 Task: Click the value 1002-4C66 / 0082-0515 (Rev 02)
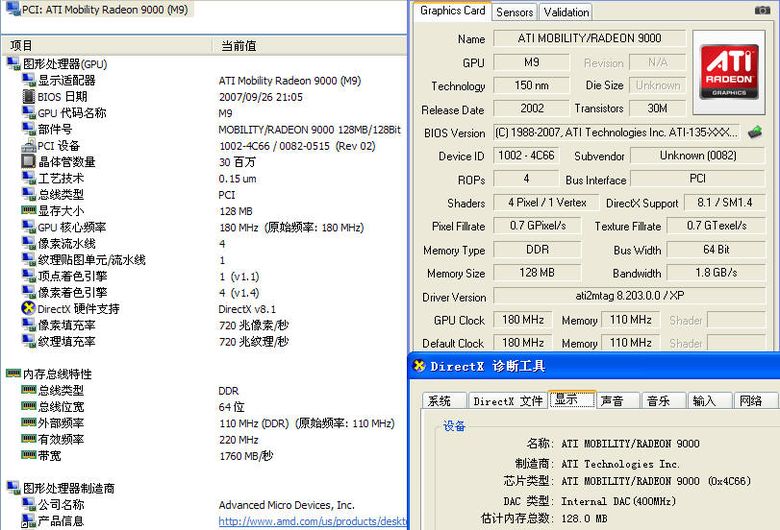[x=297, y=146]
